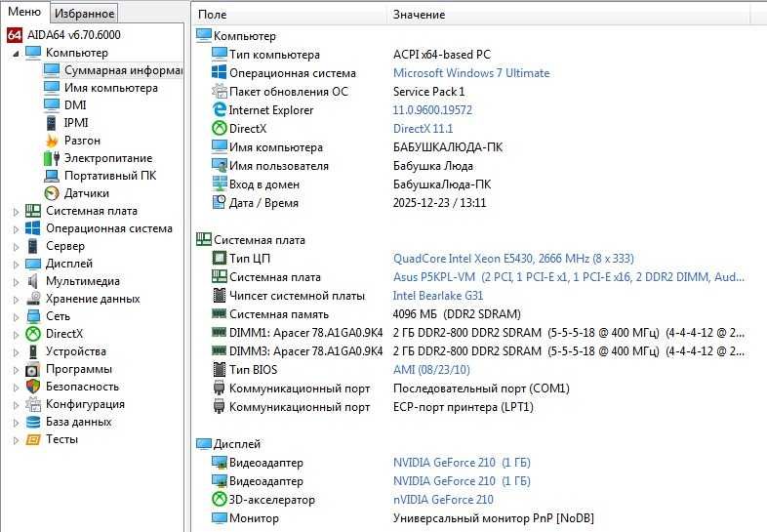Expand the Дисплей tree node
Image resolution: width=767 pixels, height=532 pixels.
point(16,265)
